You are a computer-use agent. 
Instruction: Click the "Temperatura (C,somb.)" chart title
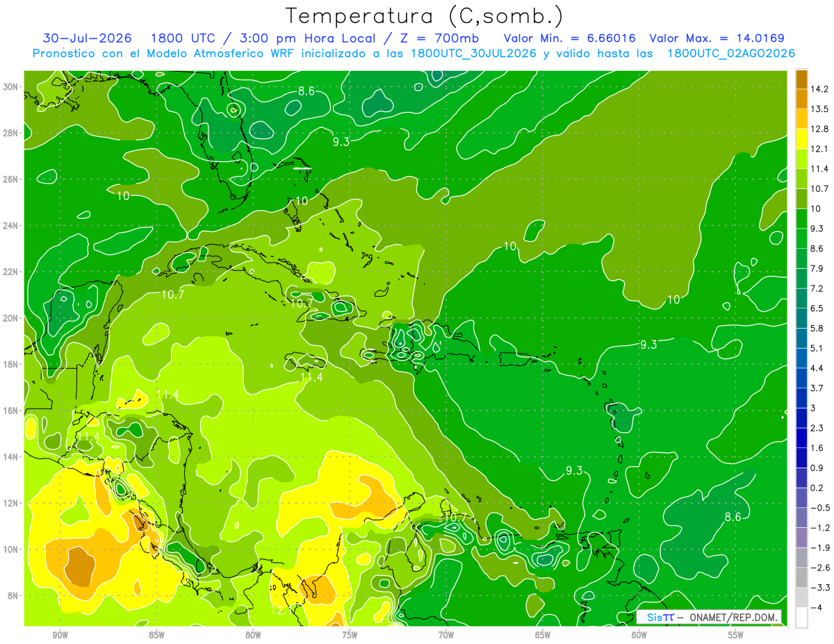425,16
